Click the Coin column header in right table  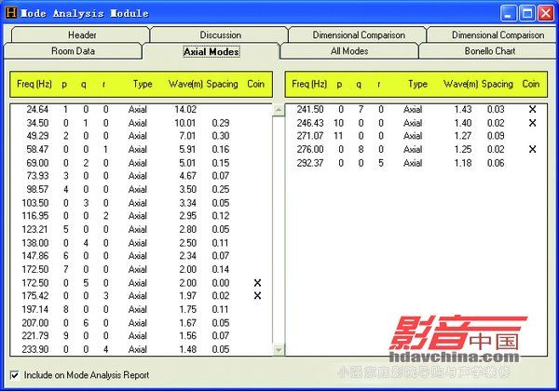point(531,84)
